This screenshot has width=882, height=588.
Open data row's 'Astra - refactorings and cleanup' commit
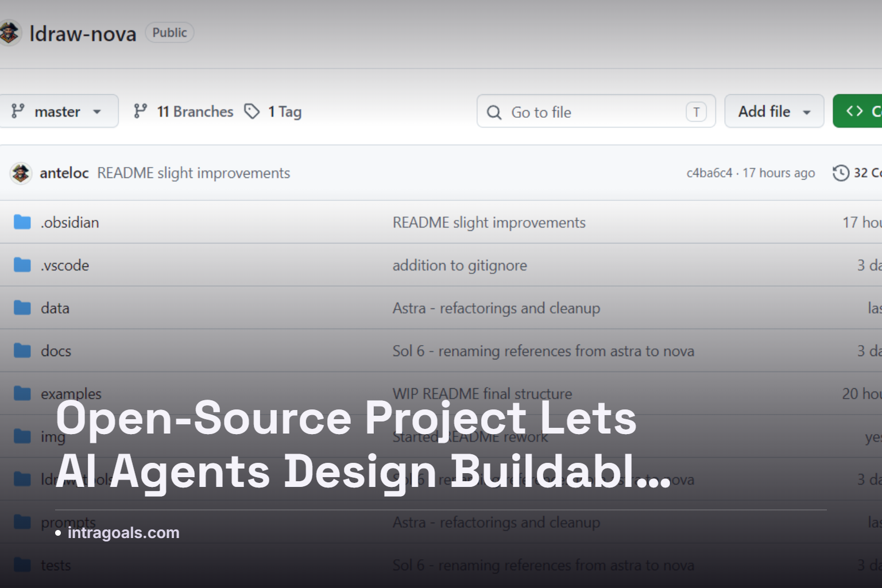(496, 308)
